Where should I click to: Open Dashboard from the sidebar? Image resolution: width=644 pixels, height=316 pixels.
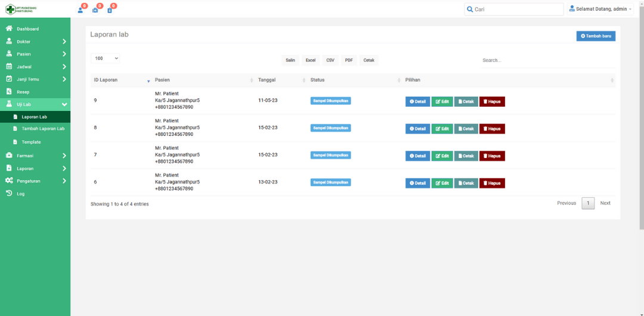coord(27,29)
